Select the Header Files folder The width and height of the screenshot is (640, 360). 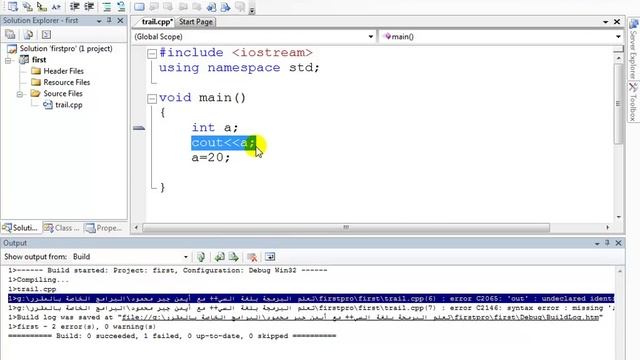point(63,71)
